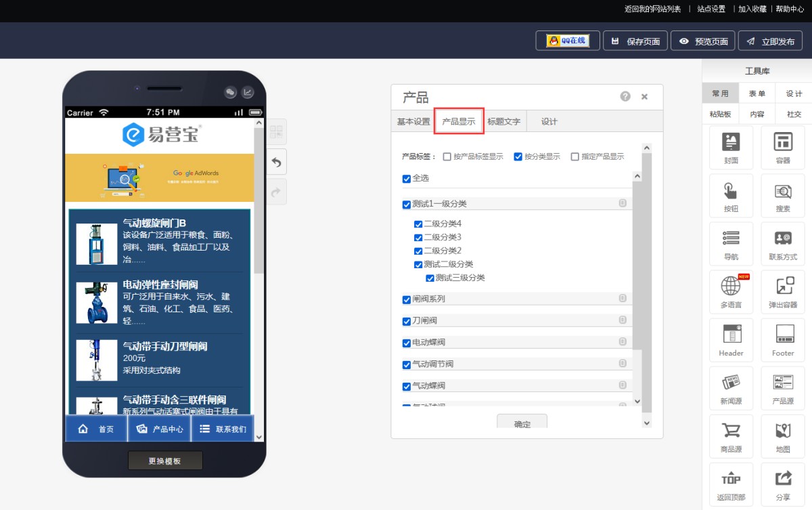This screenshot has width=812, height=510.
Task: Select the 表单 tab in 工具库
Action: coord(757,93)
